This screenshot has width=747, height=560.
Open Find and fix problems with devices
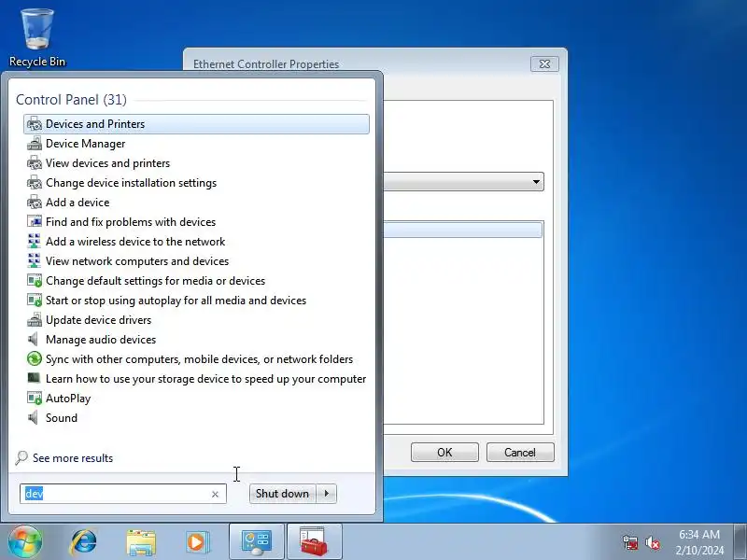click(131, 222)
